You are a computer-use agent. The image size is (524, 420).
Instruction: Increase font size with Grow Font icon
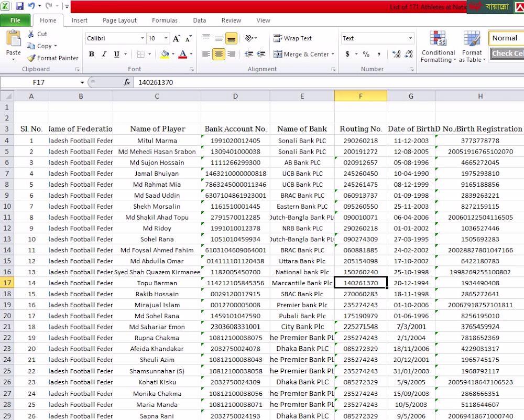pos(177,38)
